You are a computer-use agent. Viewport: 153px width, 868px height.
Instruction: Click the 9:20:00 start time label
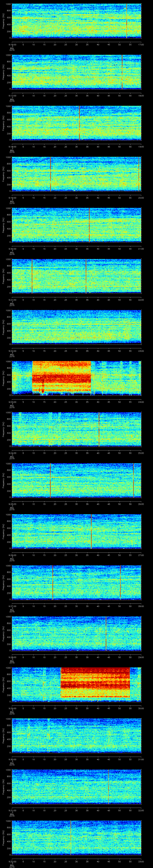(12, 249)
